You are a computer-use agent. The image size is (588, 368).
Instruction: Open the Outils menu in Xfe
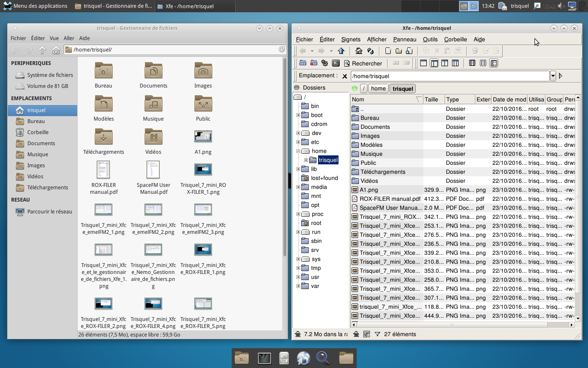click(x=430, y=39)
